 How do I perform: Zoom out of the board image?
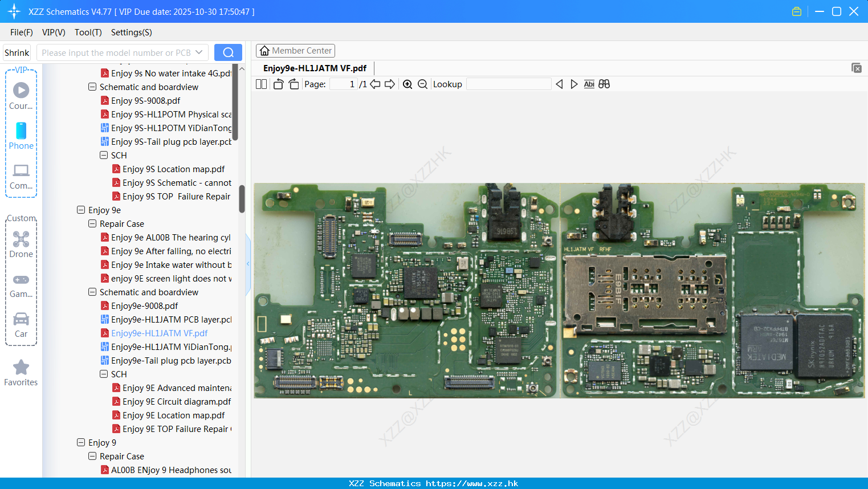422,84
